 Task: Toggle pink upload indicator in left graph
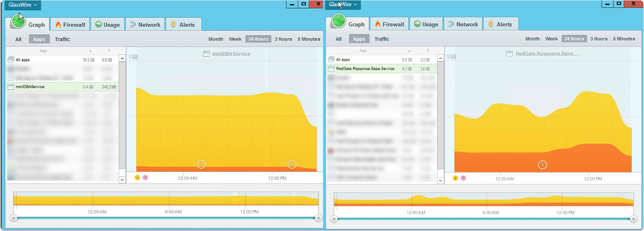(145, 177)
